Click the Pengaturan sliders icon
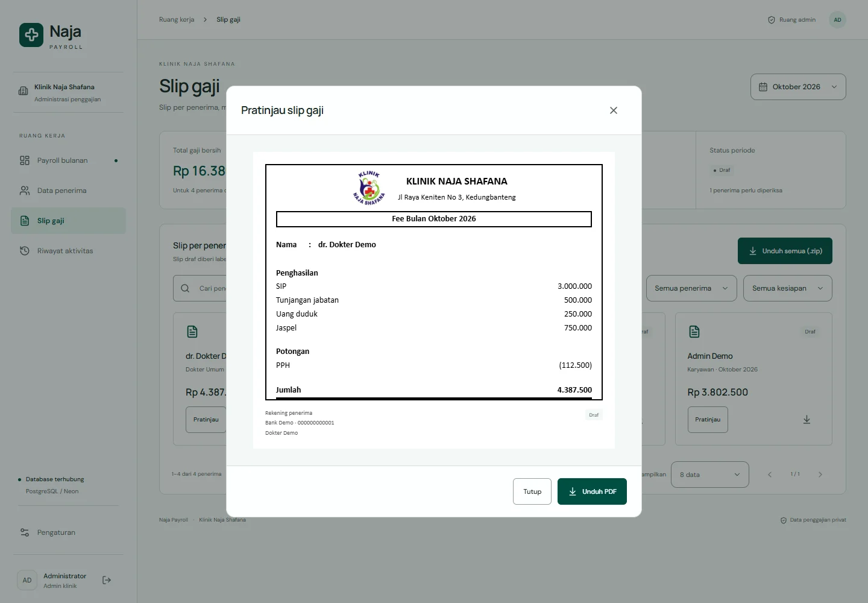This screenshot has height=603, width=868. pyautogui.click(x=25, y=532)
